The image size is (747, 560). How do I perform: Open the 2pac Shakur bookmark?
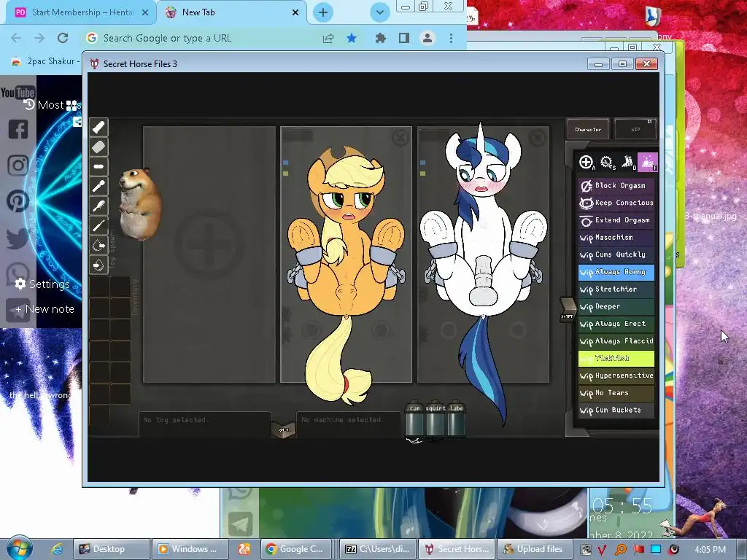[45, 61]
